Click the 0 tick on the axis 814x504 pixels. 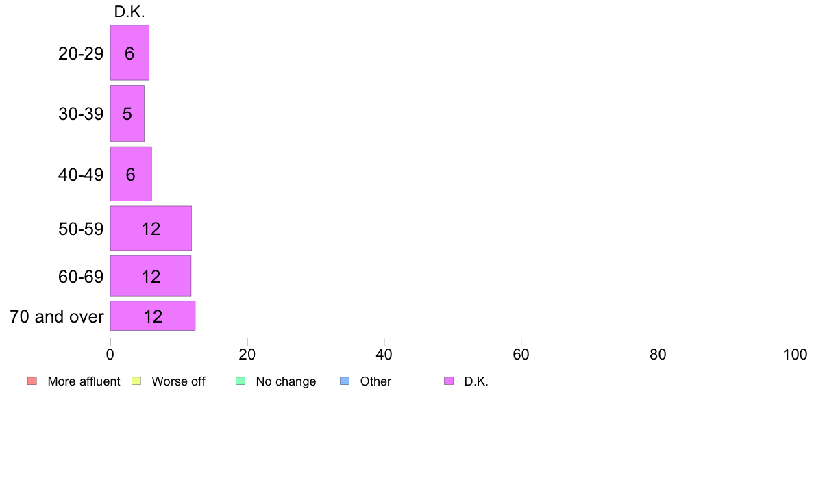click(x=110, y=355)
